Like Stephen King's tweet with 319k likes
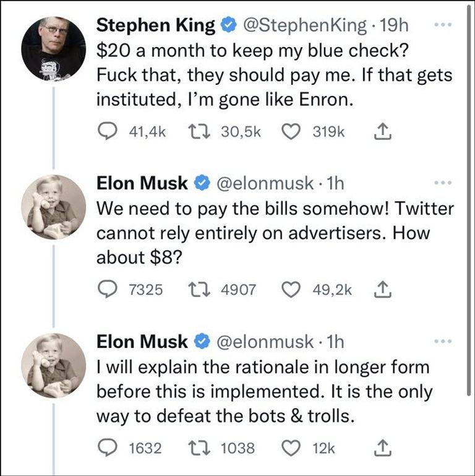 (x=291, y=132)
